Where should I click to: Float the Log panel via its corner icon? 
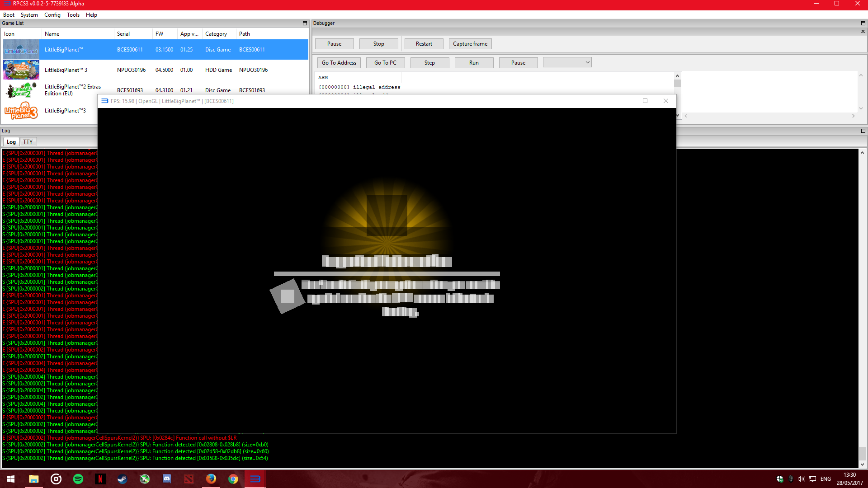(863, 131)
